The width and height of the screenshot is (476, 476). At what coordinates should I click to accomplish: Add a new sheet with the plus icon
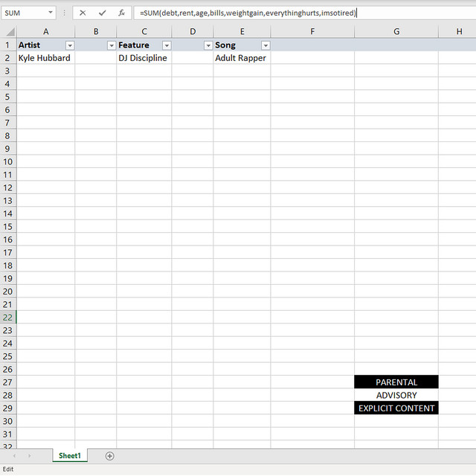[110, 455]
